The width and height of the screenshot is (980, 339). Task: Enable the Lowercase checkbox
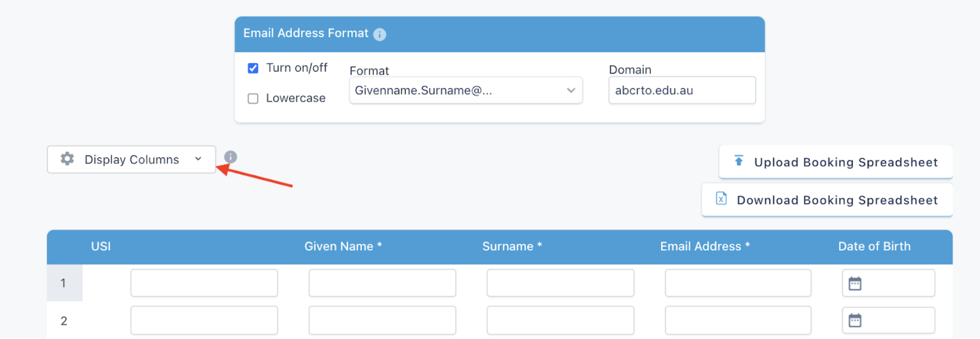pyautogui.click(x=253, y=99)
